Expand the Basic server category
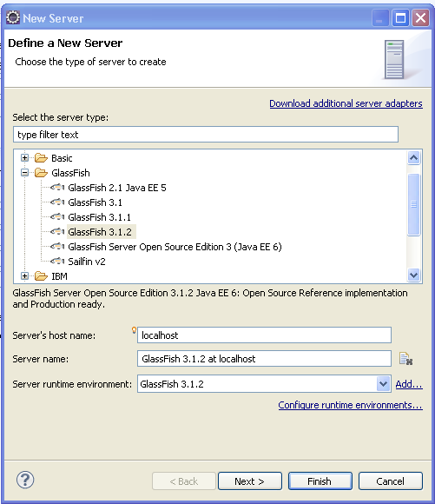This screenshot has width=435, height=504. [24, 158]
